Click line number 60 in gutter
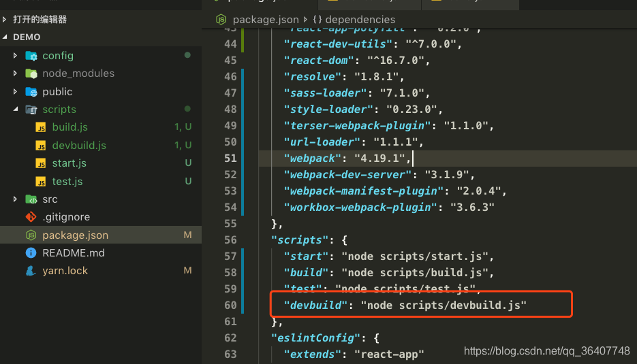Screen dimensions: 637x364 (230, 305)
